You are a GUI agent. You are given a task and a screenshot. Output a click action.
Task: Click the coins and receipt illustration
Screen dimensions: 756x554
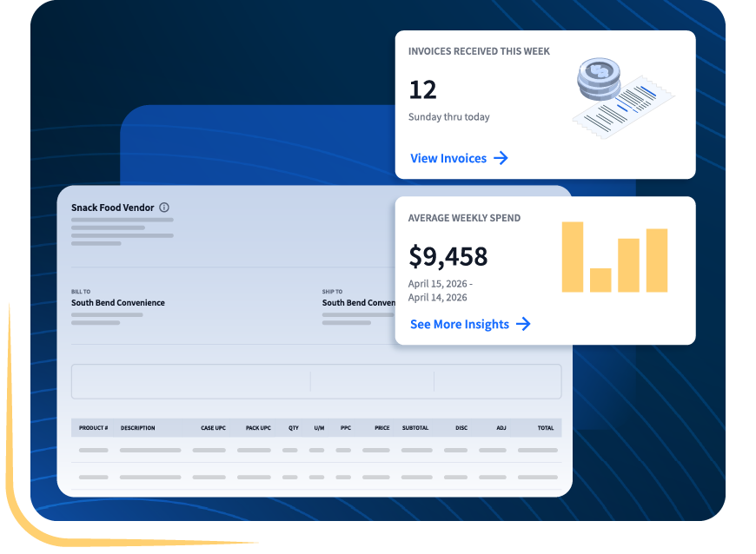625,99
